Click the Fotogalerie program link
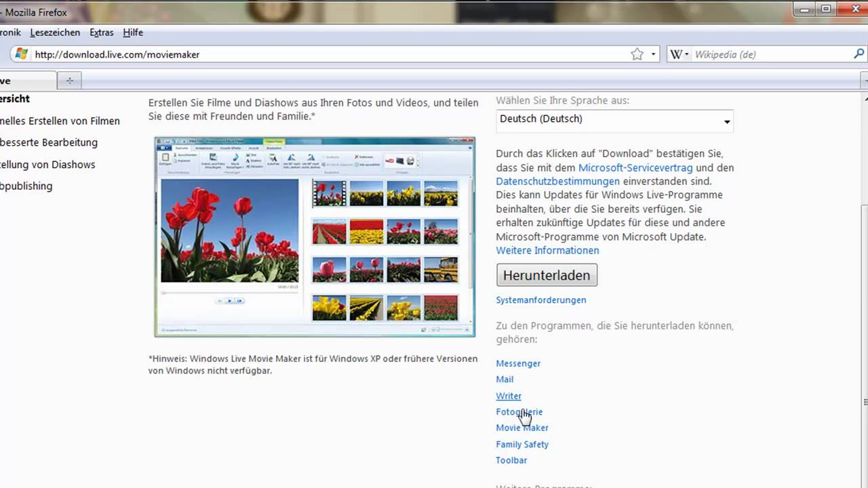The width and height of the screenshot is (868, 488). point(519,411)
